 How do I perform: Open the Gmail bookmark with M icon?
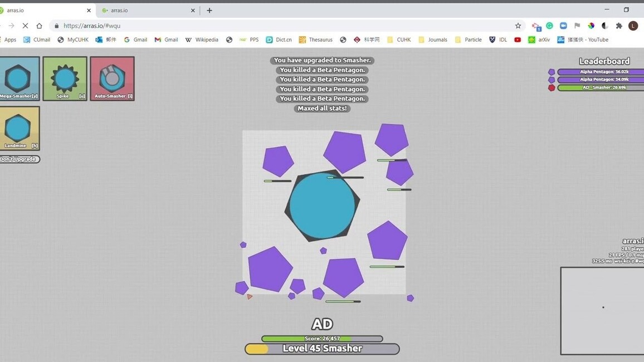(167, 40)
